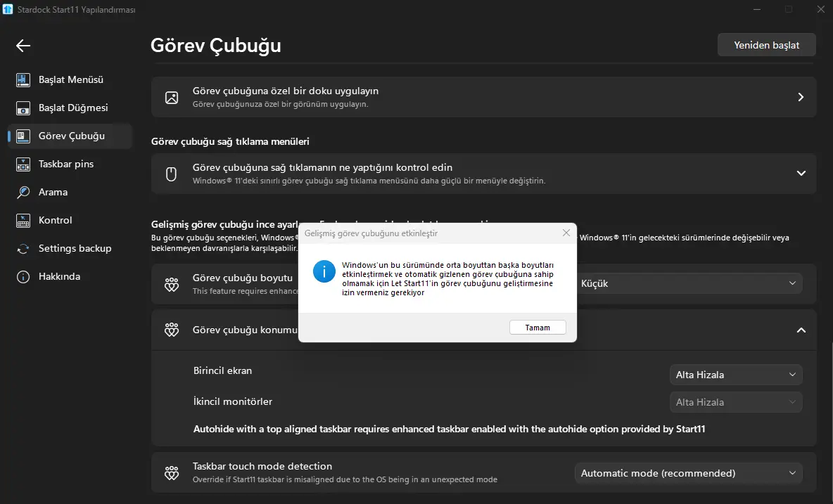Screen dimensions: 833x504
Task: Click the Görev Çubuğu page heading
Action: point(216,46)
